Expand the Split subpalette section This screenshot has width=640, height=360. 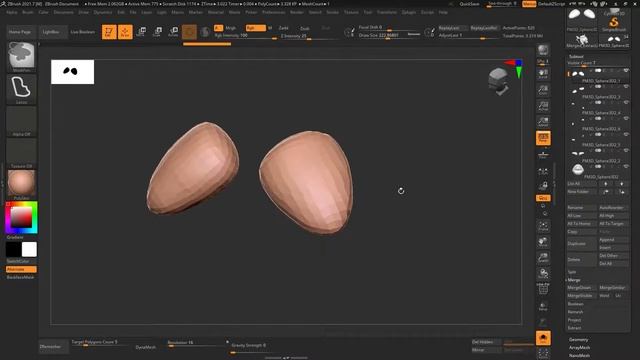coord(572,272)
